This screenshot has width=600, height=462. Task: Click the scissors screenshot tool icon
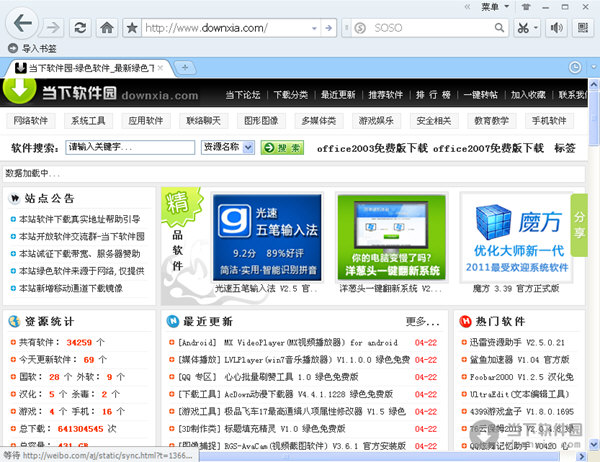[x=523, y=28]
